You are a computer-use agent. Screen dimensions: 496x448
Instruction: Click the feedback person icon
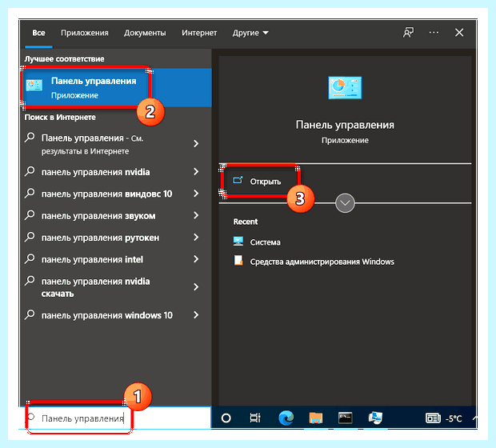[x=408, y=32]
